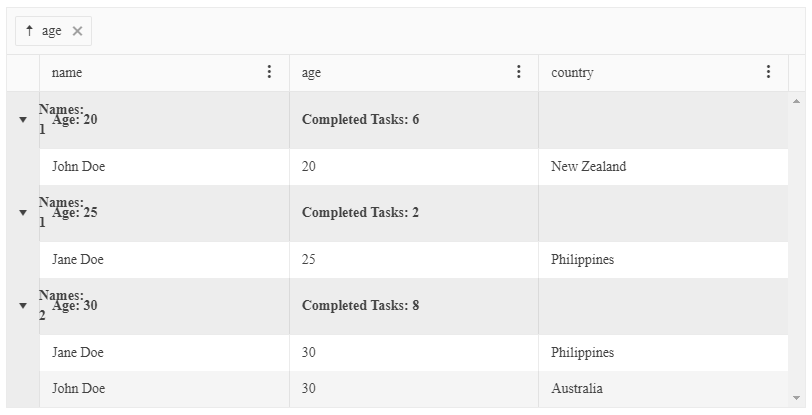
Task: Sort by country column header
Action: [x=572, y=73]
